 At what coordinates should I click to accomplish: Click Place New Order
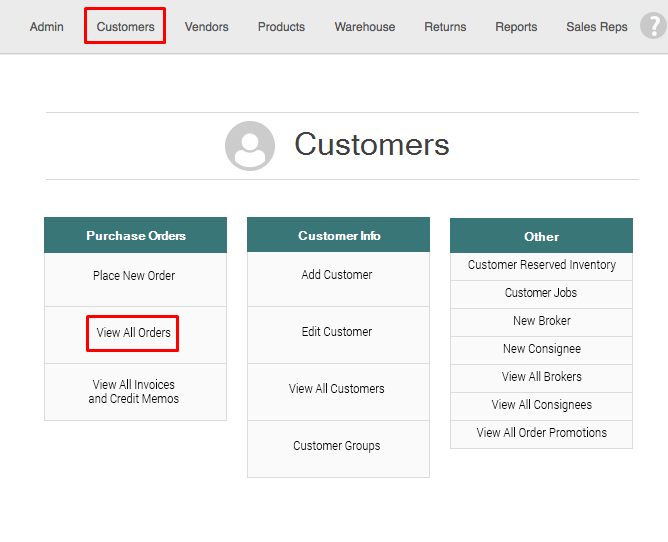click(134, 276)
